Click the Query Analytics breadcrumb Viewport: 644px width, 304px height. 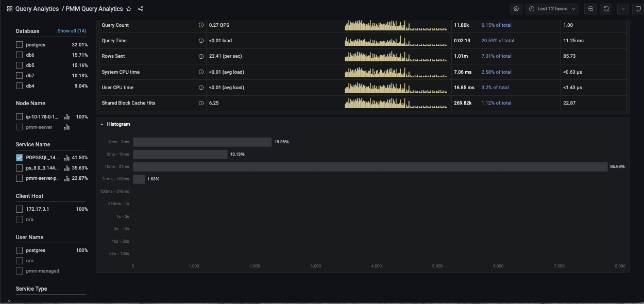point(37,9)
